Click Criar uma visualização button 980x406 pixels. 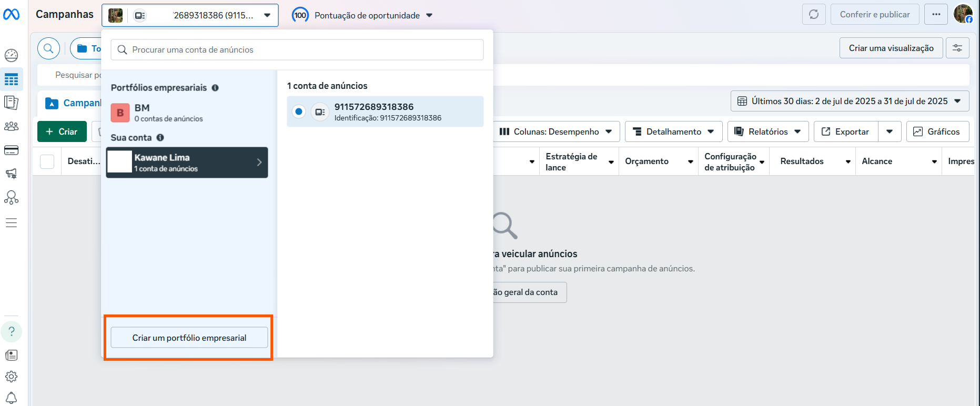891,48
